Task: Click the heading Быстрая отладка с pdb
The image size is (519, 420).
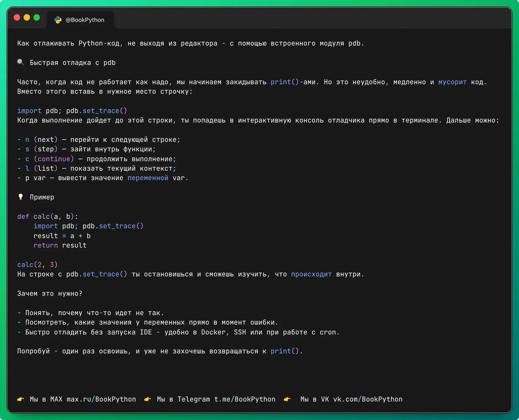Action: click(x=73, y=63)
